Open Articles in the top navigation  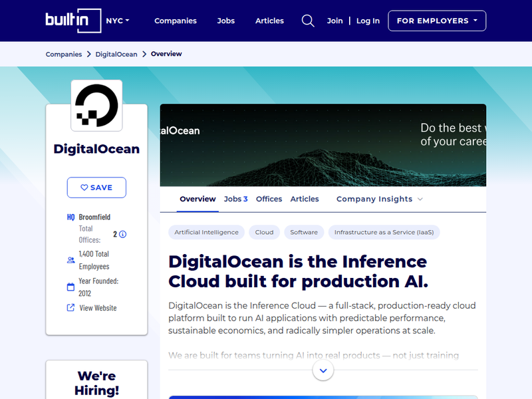269,21
